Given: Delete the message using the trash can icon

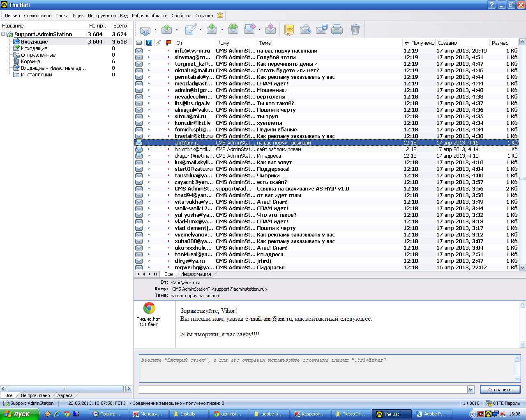Looking at the screenshot, I should click(x=355, y=29).
